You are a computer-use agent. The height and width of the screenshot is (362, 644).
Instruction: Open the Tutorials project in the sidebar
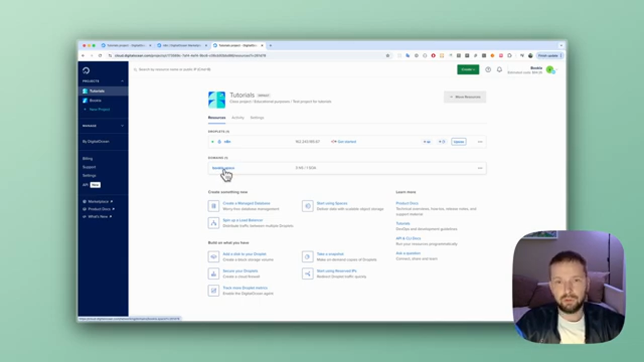tap(103, 91)
